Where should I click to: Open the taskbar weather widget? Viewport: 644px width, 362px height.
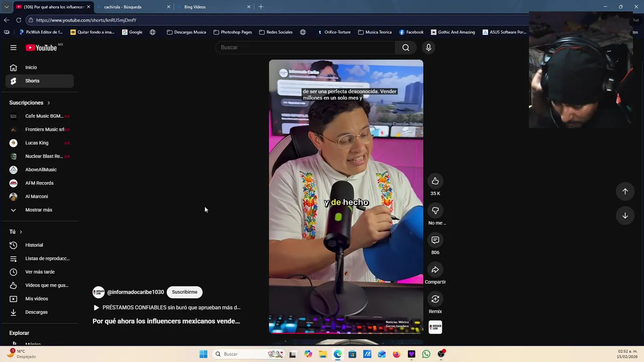point(22,354)
